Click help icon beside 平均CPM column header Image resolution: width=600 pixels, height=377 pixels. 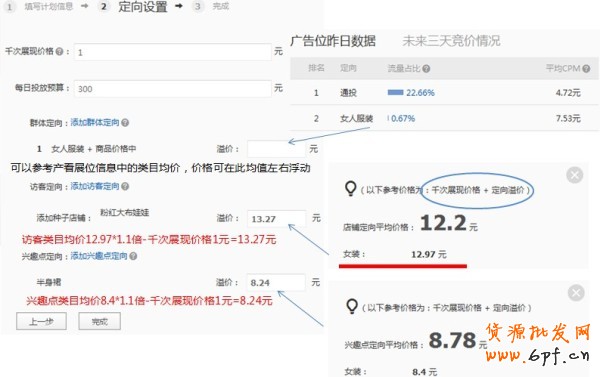pyautogui.click(x=586, y=69)
